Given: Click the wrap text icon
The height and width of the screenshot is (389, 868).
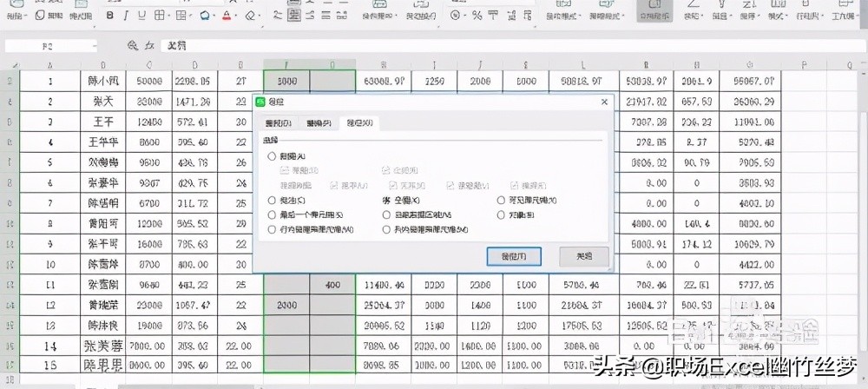Looking at the screenshot, I should (x=421, y=5).
